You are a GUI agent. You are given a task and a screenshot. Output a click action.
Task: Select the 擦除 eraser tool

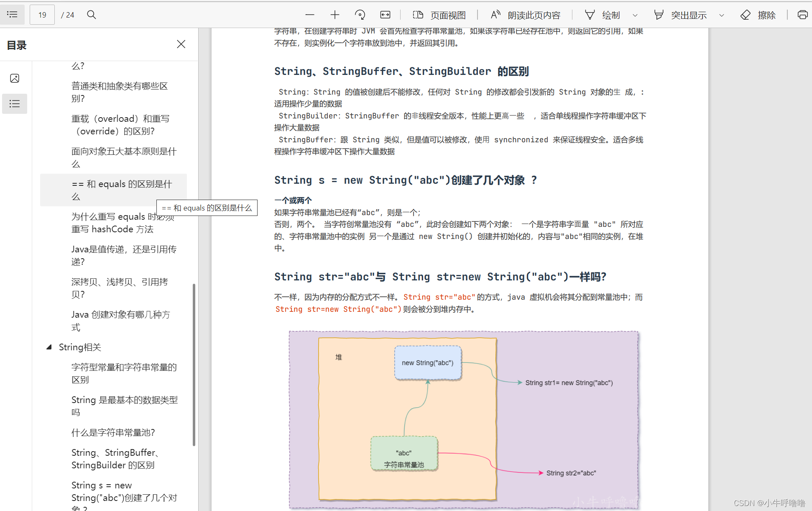coord(758,15)
